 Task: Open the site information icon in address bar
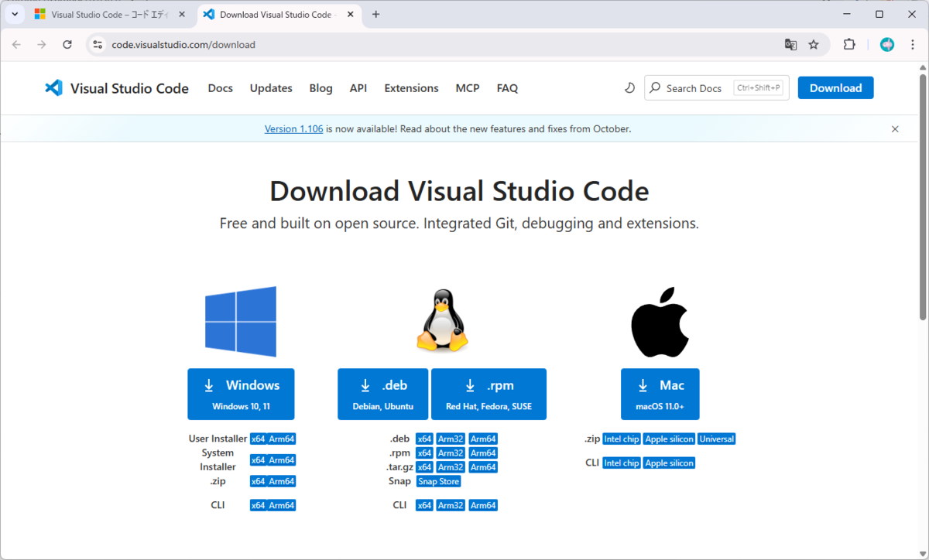(x=98, y=45)
